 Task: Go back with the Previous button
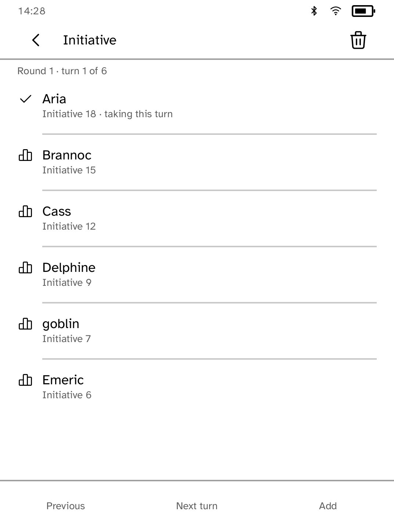click(65, 506)
